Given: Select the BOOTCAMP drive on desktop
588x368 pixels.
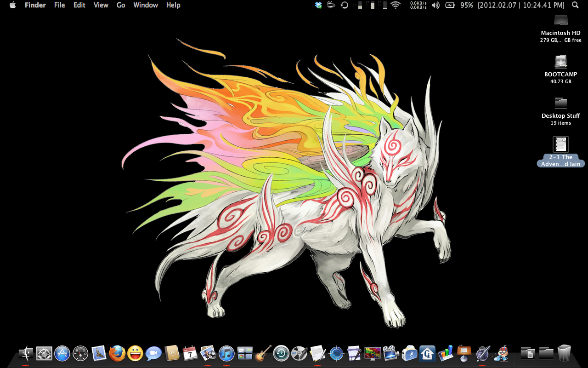Looking at the screenshot, I should click(x=560, y=62).
